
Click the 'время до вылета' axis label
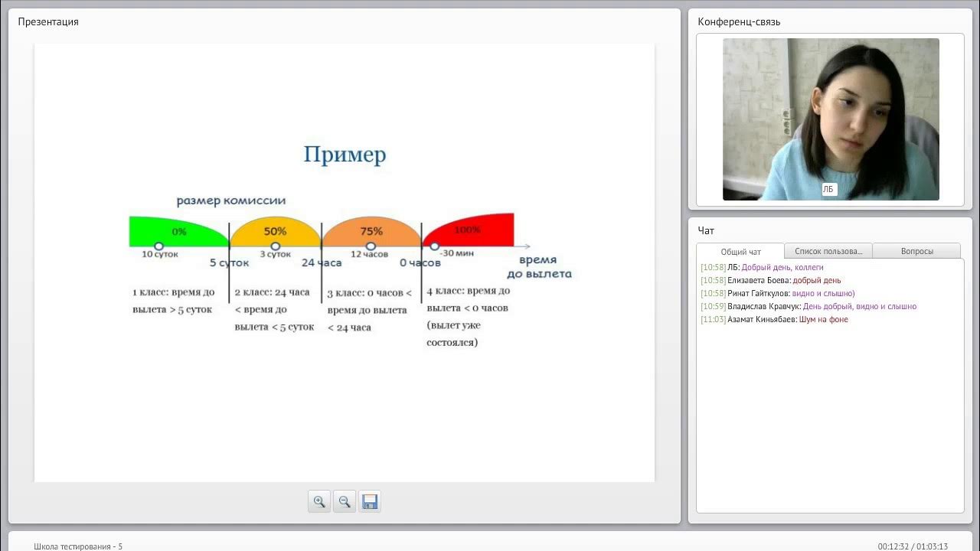tap(539, 267)
